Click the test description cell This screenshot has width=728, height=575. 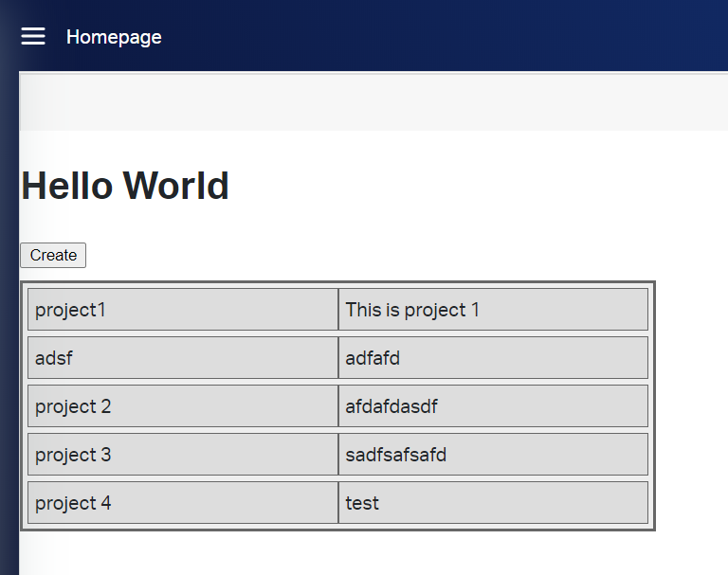click(x=493, y=503)
